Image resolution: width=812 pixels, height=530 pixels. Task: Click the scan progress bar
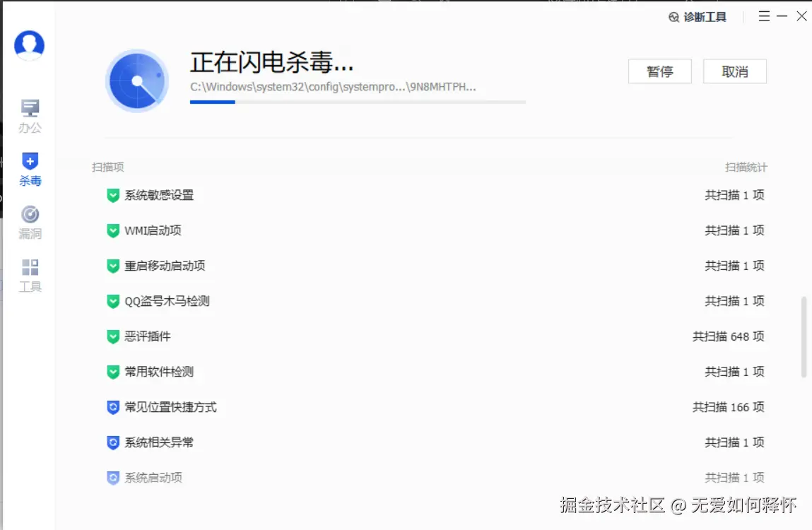coord(358,102)
